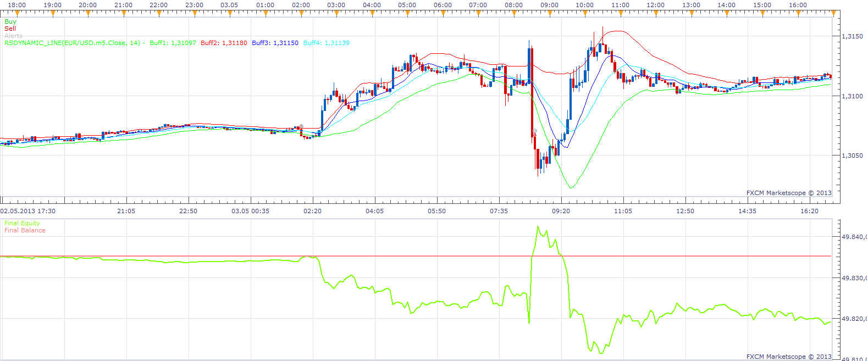Choose the orange triangle under 09:00

click(550, 13)
